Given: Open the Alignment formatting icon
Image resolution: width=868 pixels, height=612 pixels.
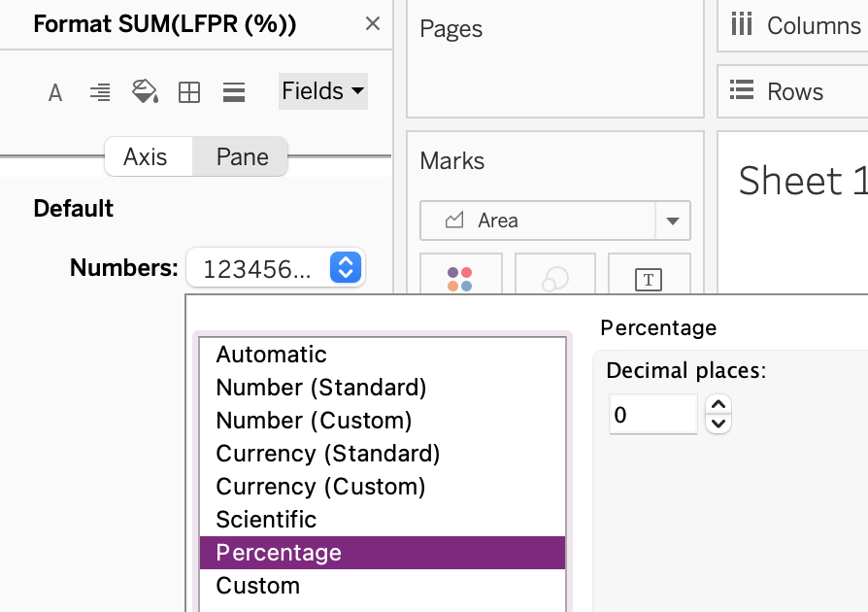Looking at the screenshot, I should (x=99, y=92).
